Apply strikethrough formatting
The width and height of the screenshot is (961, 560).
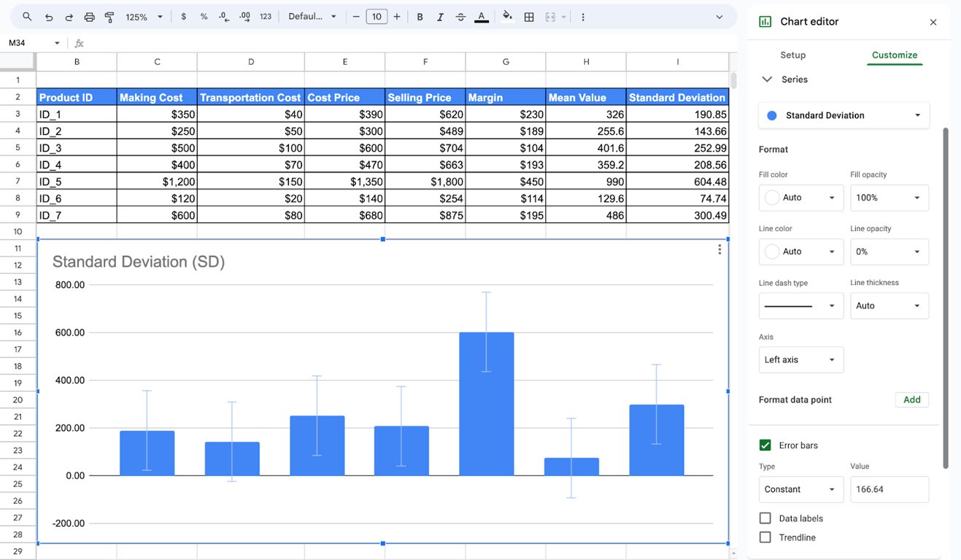coord(460,17)
